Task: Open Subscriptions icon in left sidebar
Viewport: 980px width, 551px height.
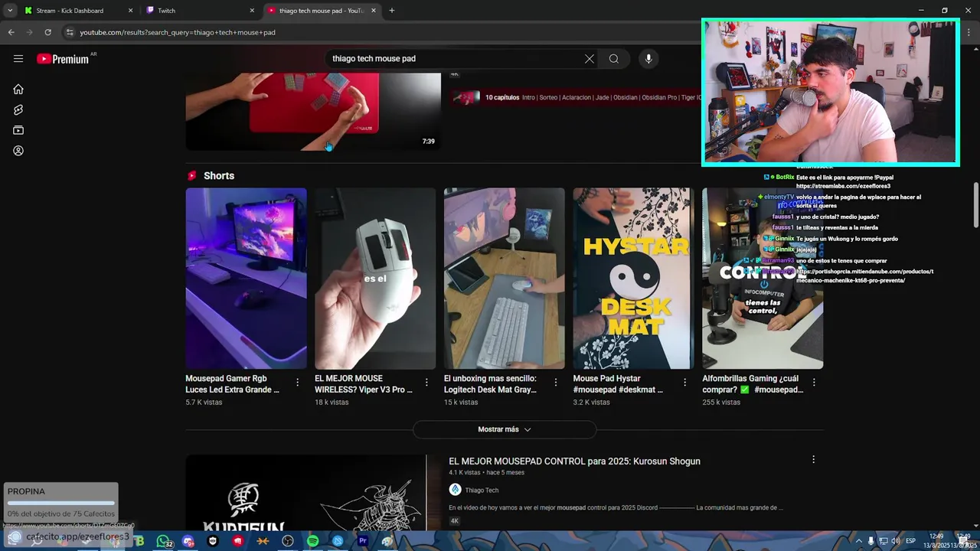Action: pyautogui.click(x=18, y=130)
